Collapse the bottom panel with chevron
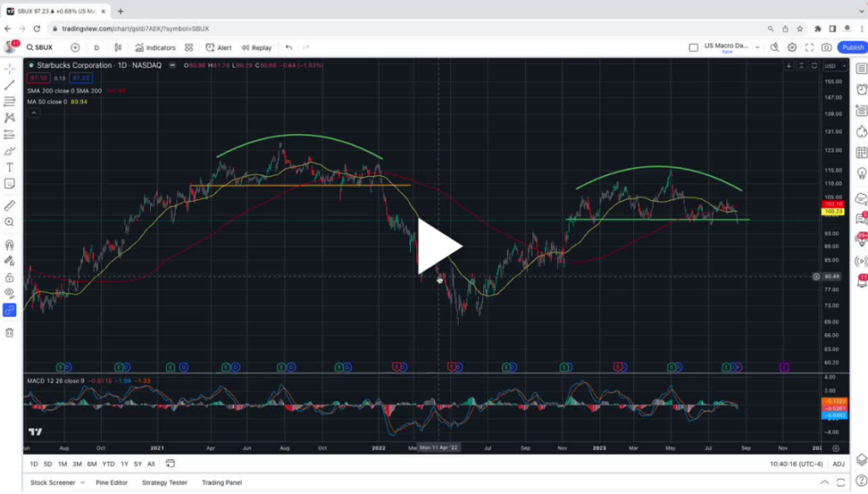The width and height of the screenshot is (868, 494). coord(824,482)
